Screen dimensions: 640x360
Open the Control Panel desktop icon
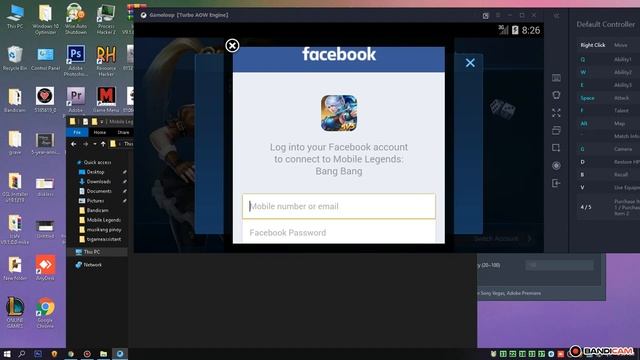[x=45, y=58]
